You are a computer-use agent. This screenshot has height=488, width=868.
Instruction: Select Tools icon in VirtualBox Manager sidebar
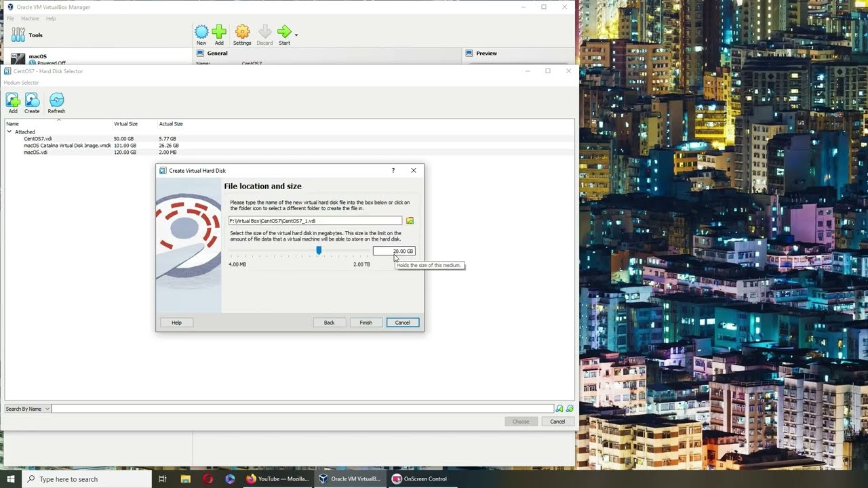coord(18,35)
